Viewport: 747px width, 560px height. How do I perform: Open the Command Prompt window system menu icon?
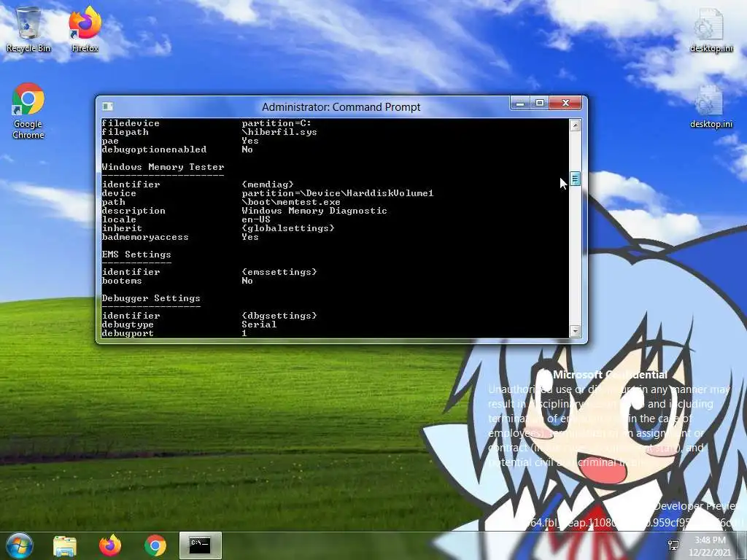[x=108, y=106]
